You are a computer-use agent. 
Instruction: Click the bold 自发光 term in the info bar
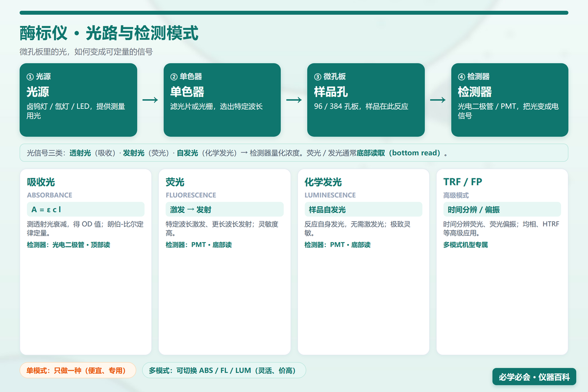point(187,153)
